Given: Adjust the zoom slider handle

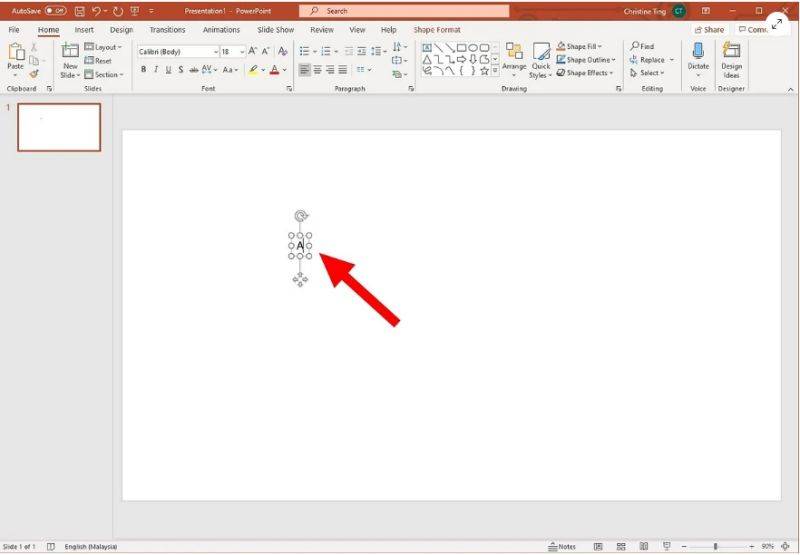Looking at the screenshot, I should [715, 546].
